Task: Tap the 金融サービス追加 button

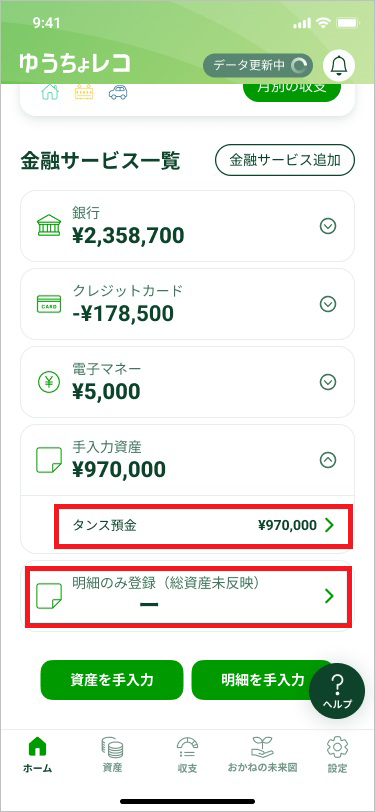Action: tap(285, 160)
